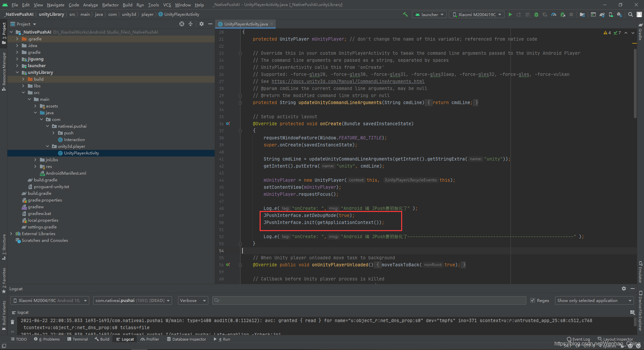Toggle the Device File Explorer side button
Image resolution: width=644 pixels, height=350 pixels.
tap(640, 311)
